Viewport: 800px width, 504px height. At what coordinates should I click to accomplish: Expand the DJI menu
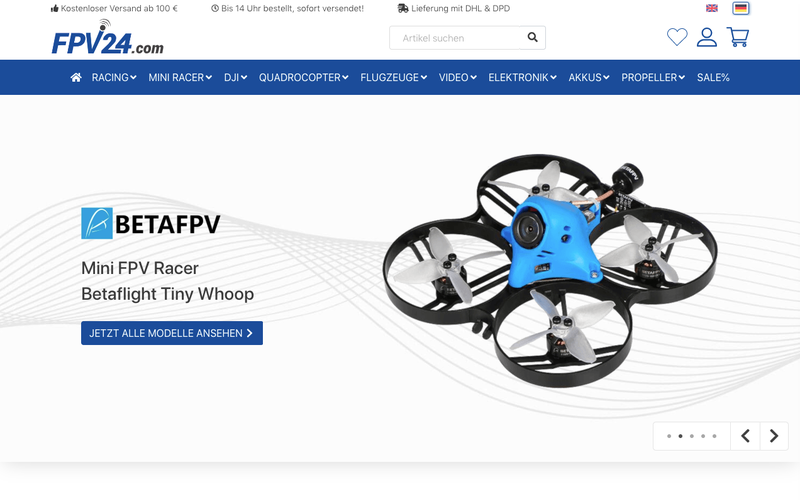(x=235, y=78)
